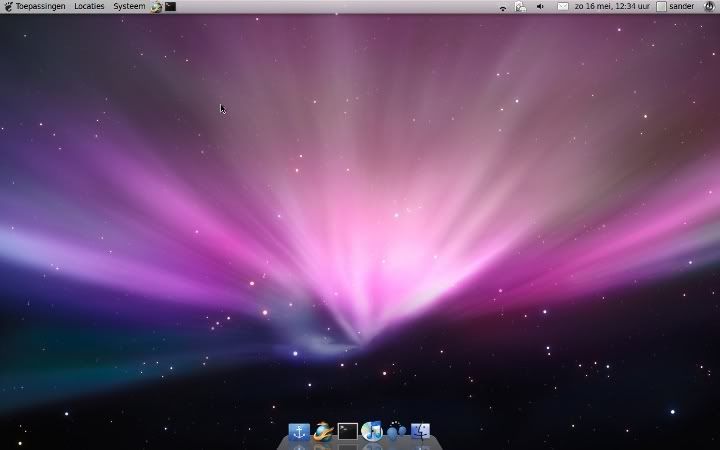The image size is (720, 450).
Task: Open the Finder face icon in dock
Action: tap(420, 432)
